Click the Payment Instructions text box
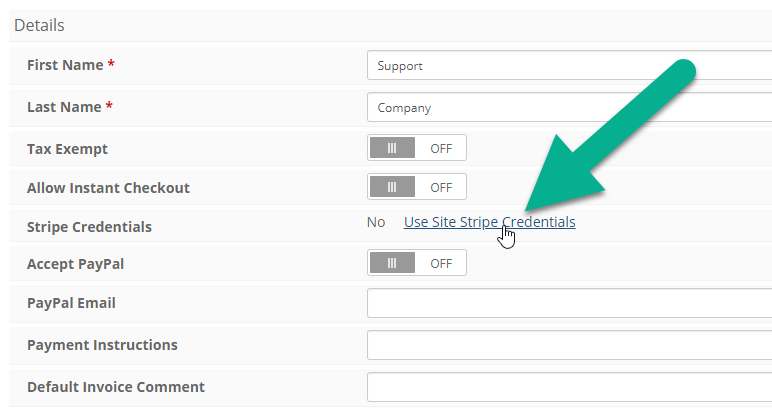 [570, 345]
